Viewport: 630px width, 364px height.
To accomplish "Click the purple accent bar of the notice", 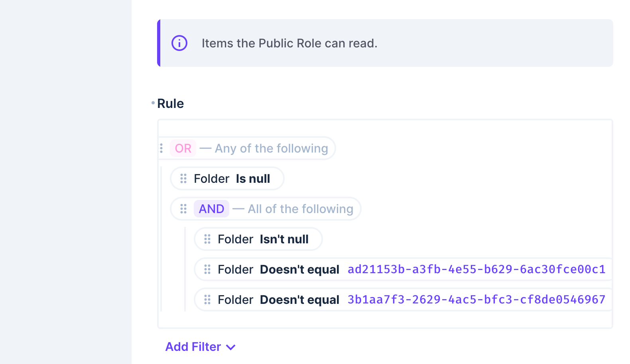I will tap(159, 43).
